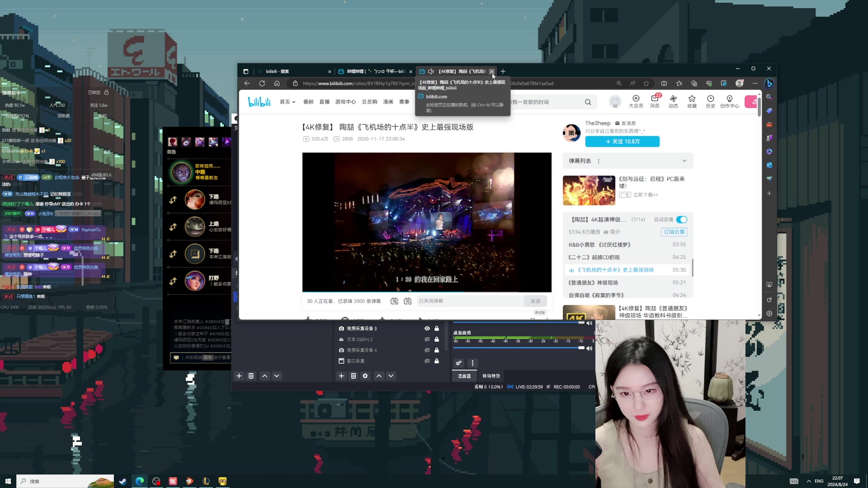
Task: Open 大会员 membership icon
Action: pyautogui.click(x=636, y=102)
